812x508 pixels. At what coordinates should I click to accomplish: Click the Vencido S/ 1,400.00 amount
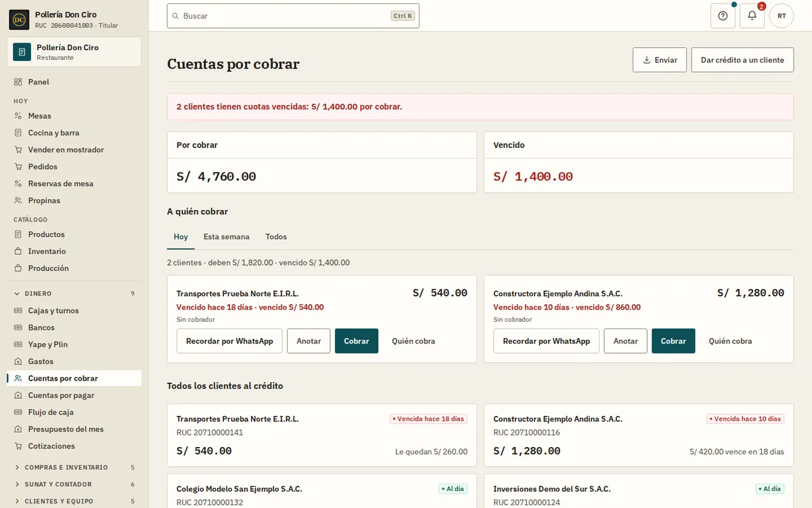click(x=533, y=177)
